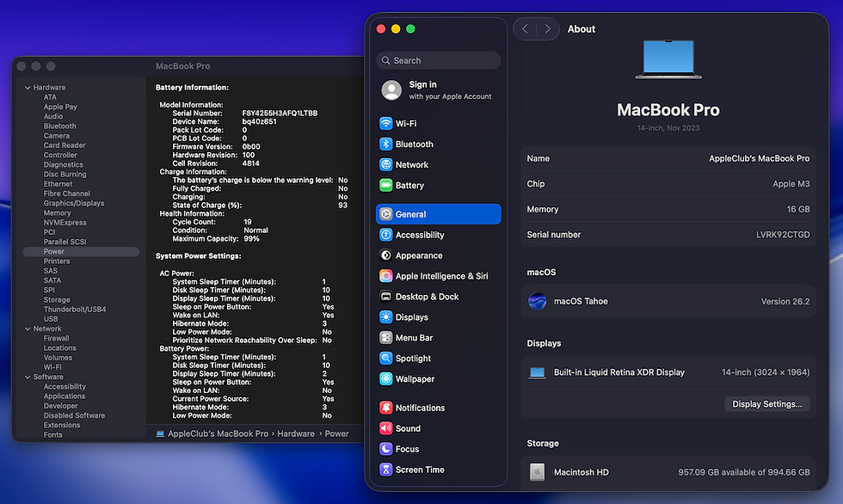
Task: Click the Name row AppleClub's MacBook Pro
Action: click(x=668, y=158)
